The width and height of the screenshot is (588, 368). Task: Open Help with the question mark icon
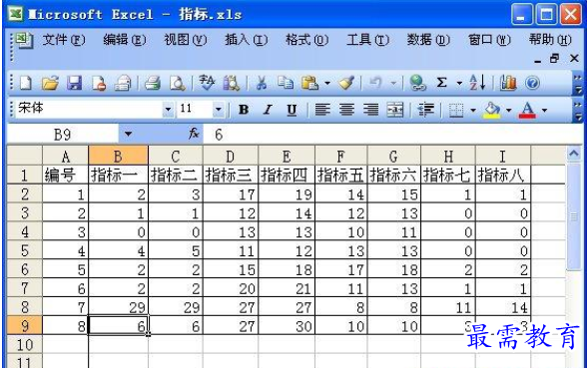coord(532,83)
